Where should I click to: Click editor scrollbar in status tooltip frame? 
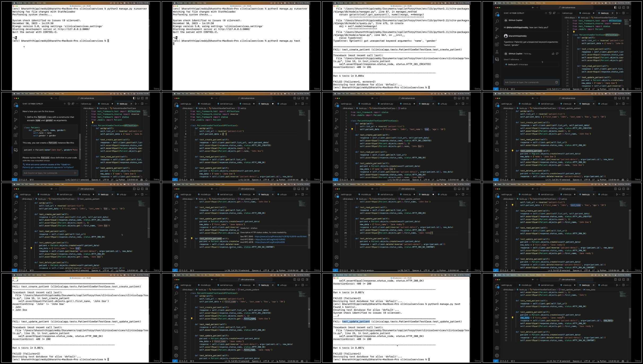pyautogui.click(x=309, y=233)
